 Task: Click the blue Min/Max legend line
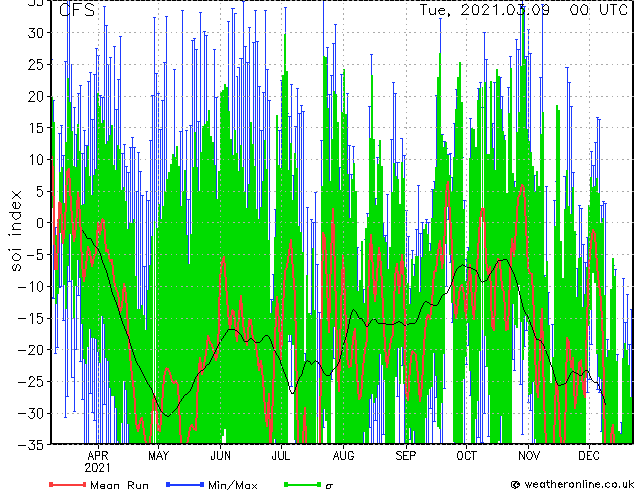tap(185, 484)
